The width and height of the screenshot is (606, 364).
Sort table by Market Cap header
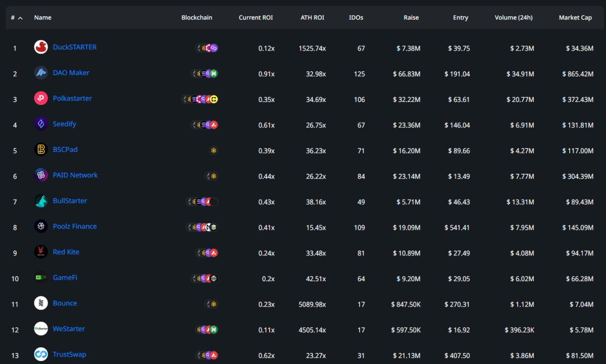(575, 18)
